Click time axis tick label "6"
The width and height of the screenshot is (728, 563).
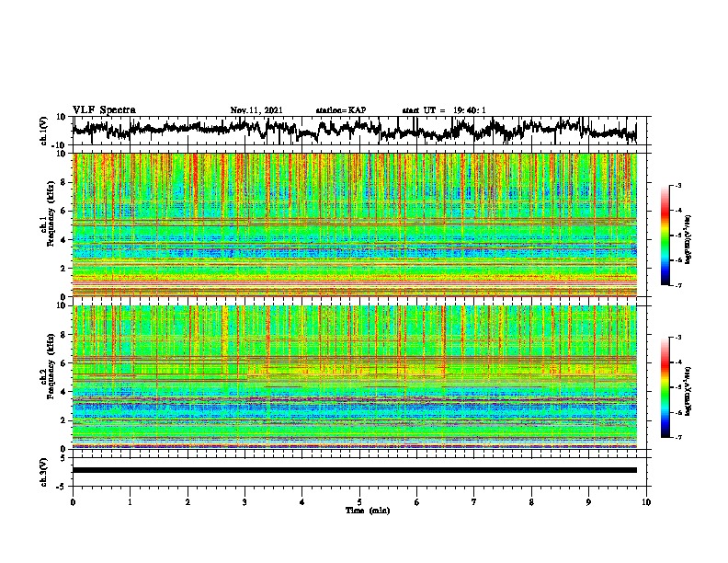(417, 502)
